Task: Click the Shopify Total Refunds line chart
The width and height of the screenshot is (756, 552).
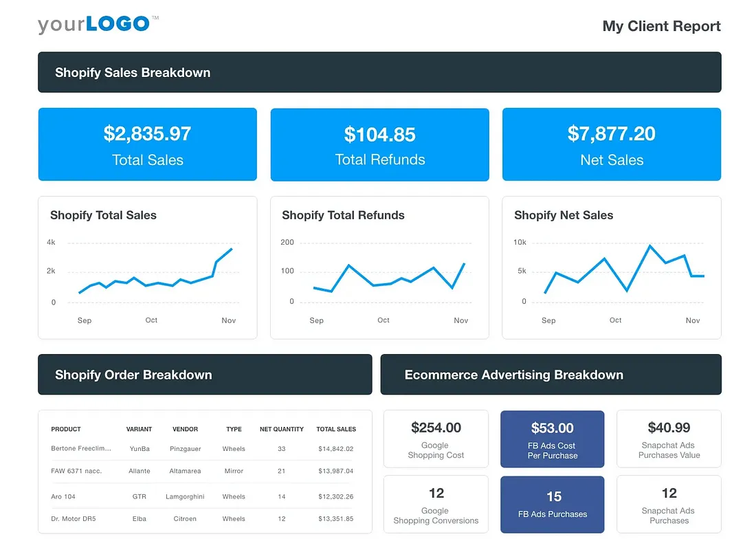Action: pyautogui.click(x=380, y=267)
